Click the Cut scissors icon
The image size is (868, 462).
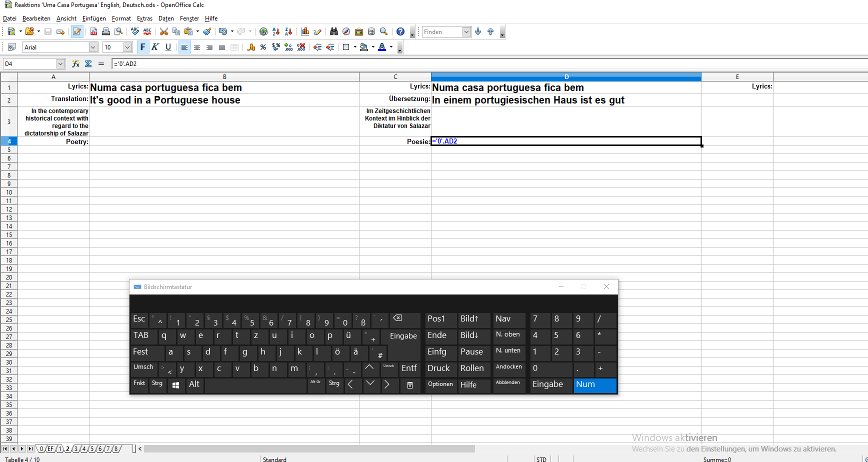point(163,31)
